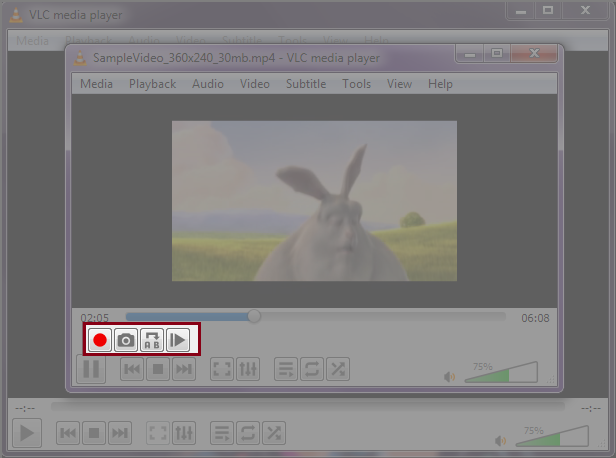Click the elapsed time 02:05 label

[x=95, y=318]
